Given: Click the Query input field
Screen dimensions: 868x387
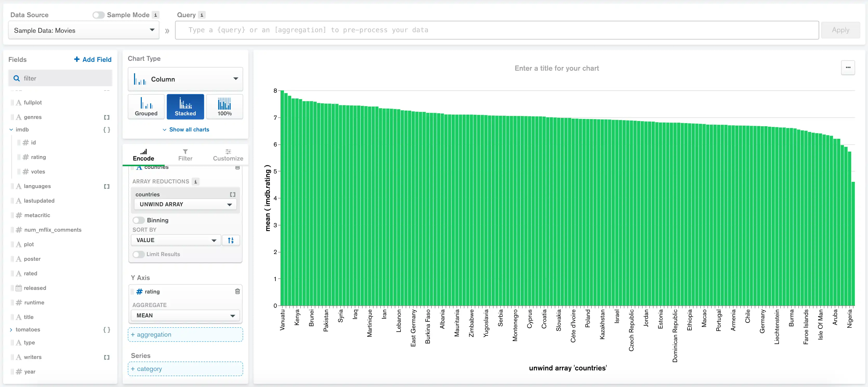Looking at the screenshot, I should [x=496, y=30].
